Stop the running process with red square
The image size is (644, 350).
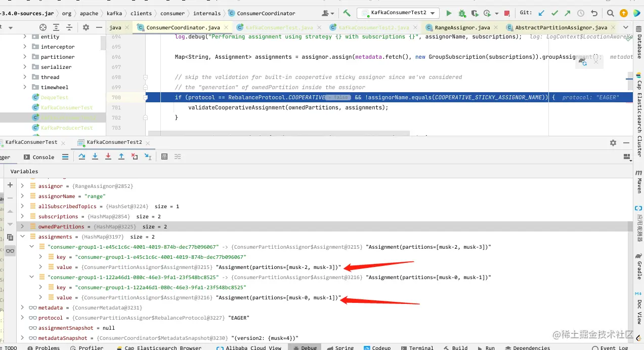pyautogui.click(x=507, y=13)
